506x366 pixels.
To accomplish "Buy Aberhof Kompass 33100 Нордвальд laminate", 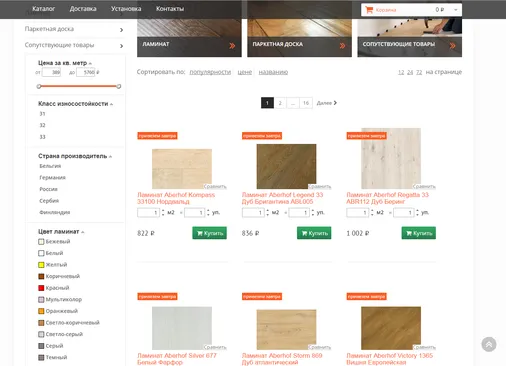I will point(209,233).
